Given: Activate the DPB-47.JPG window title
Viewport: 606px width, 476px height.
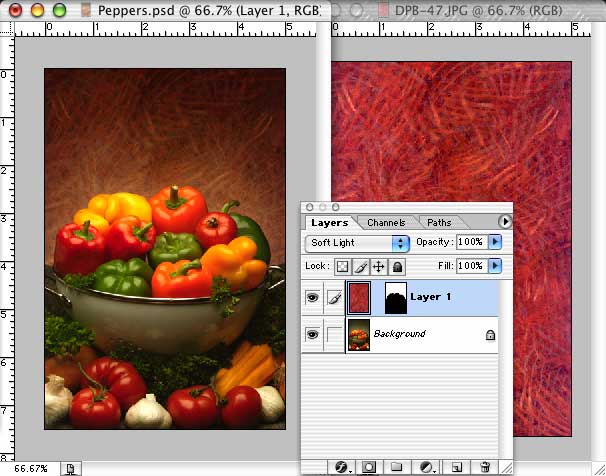Looking at the screenshot, I should pyautogui.click(x=478, y=10).
